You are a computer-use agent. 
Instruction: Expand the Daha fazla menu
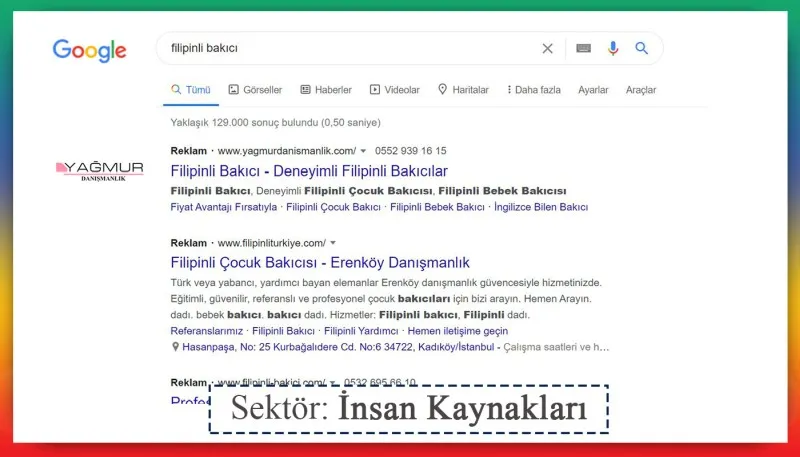click(534, 90)
